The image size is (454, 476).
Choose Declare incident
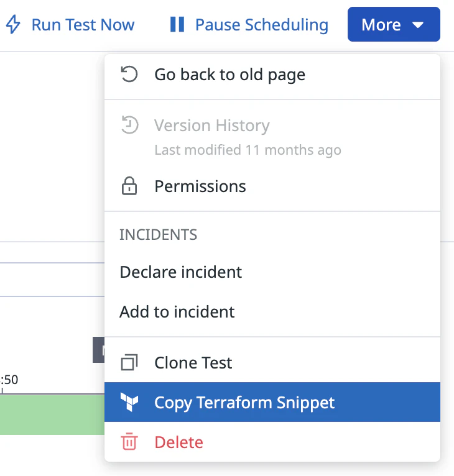tap(180, 272)
